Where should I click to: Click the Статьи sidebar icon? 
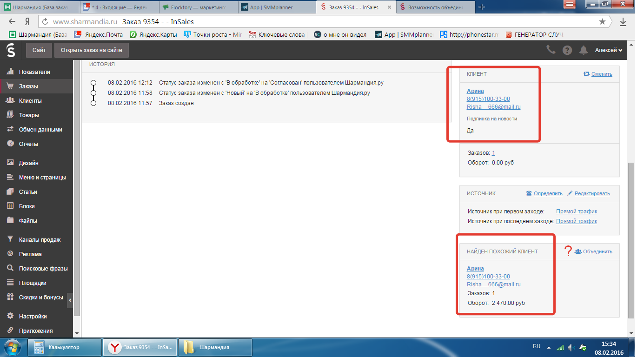(10, 192)
